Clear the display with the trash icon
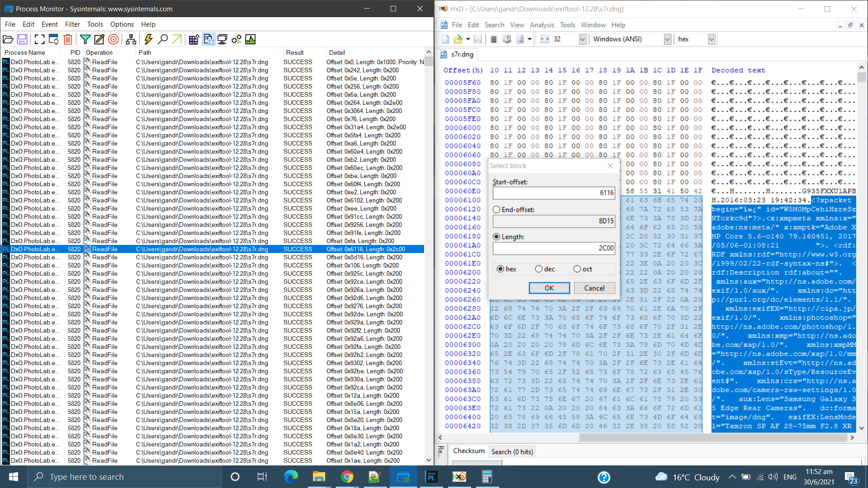Screen dimensions: 868x488 [68, 39]
